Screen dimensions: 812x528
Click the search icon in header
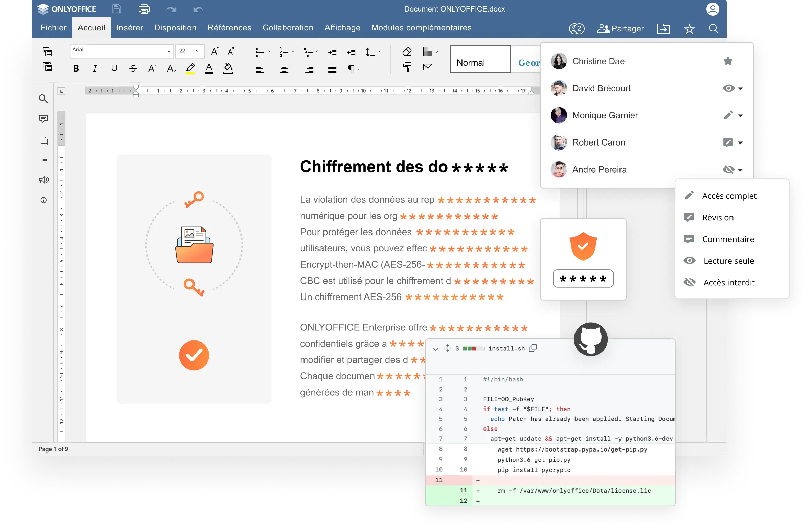(714, 29)
